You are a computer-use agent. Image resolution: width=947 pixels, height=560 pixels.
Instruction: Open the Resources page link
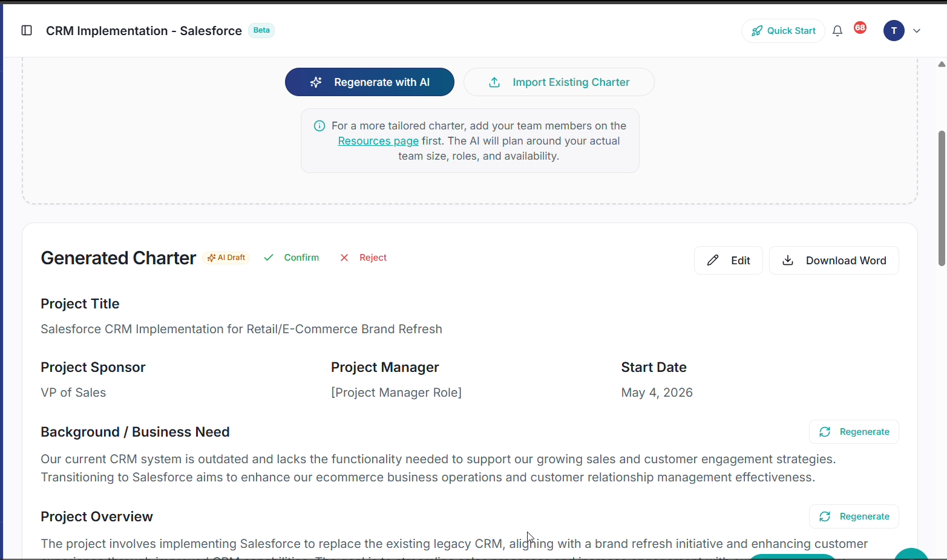tap(378, 140)
